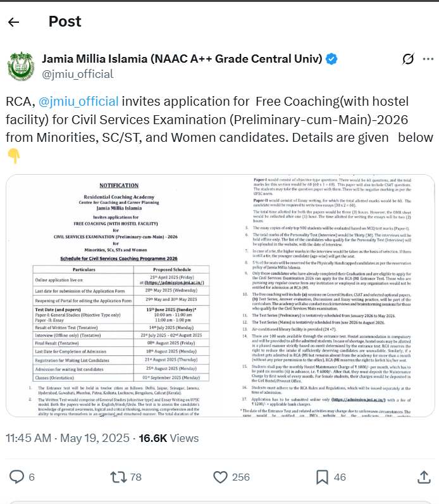Open the RCA notification image
This screenshot has width=439, height=504.
pyautogui.click(x=219, y=287)
